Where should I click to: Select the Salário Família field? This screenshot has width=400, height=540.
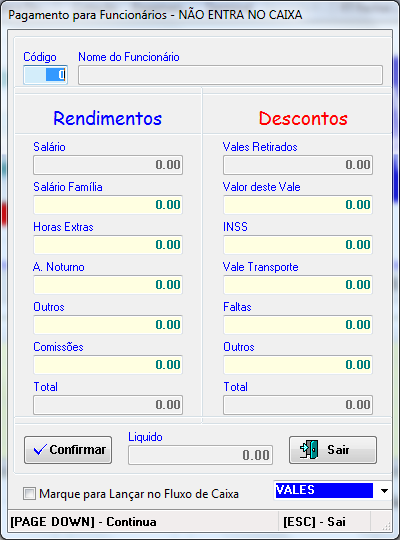pos(108,205)
